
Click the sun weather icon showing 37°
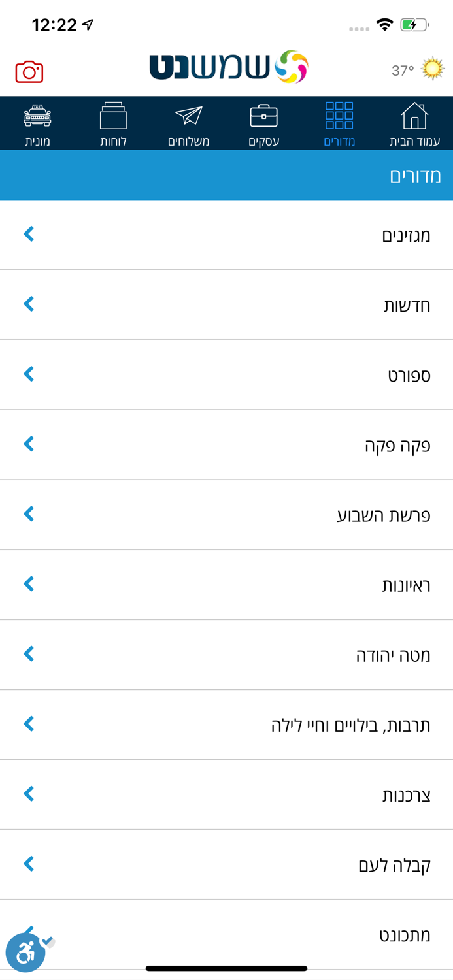point(431,67)
